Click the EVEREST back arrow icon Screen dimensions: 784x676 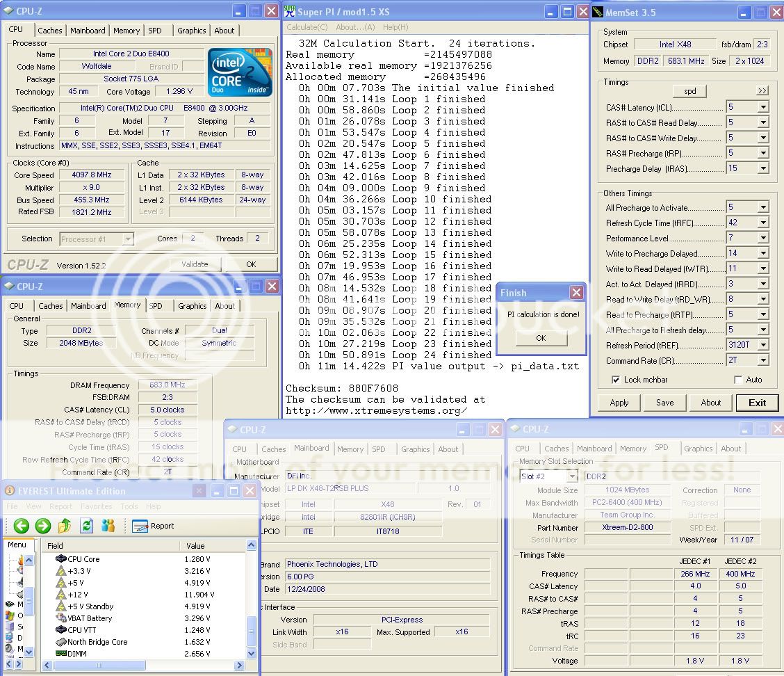22,525
